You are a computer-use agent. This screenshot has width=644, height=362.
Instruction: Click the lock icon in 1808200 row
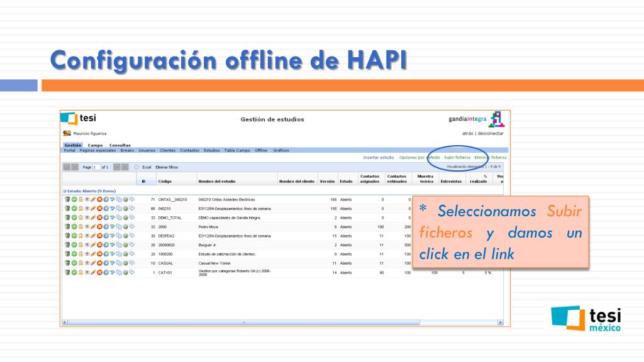click(x=80, y=254)
